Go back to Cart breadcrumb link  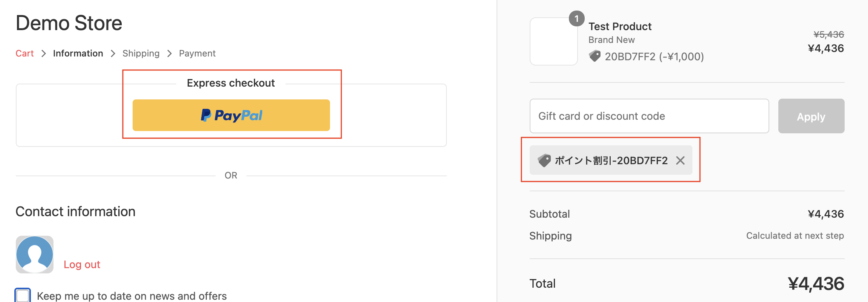[24, 53]
